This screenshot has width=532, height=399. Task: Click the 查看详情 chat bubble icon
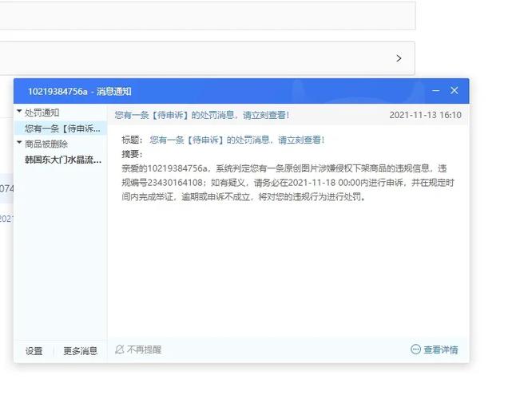click(x=415, y=350)
